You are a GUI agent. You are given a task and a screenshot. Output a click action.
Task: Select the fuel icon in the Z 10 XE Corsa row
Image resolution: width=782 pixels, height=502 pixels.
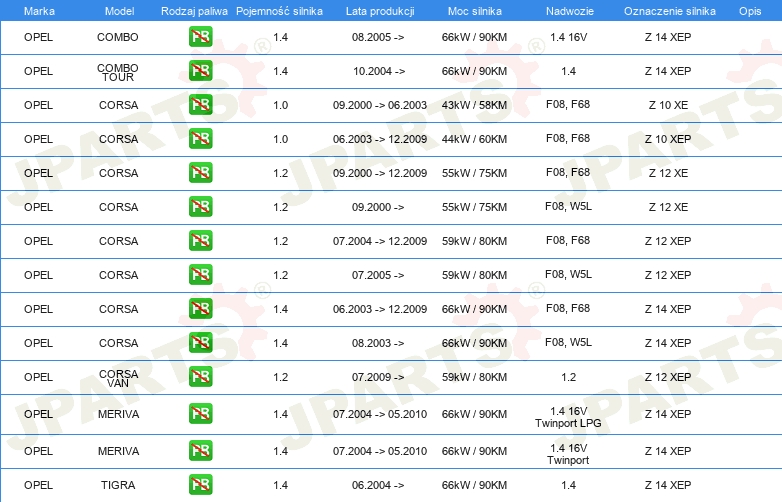tap(200, 105)
